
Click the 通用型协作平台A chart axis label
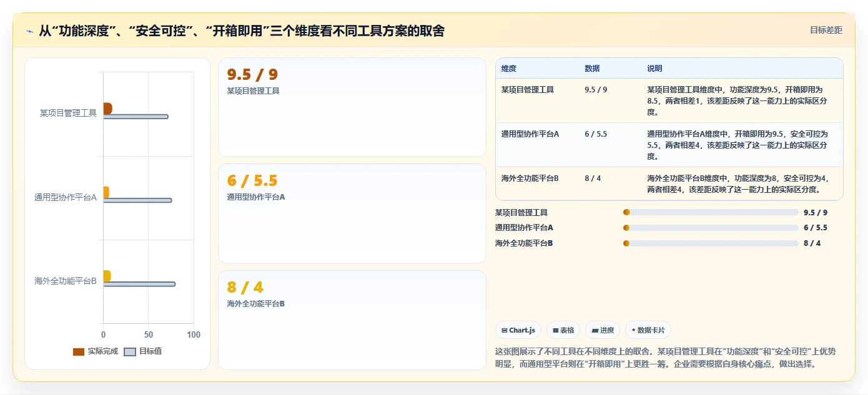point(66,197)
